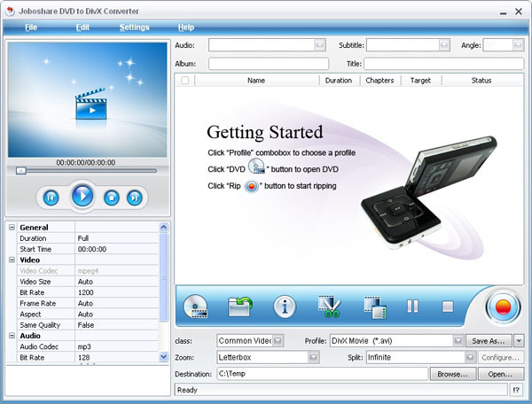The height and width of the screenshot is (404, 532).
Task: Click the Album input field
Action: tap(269, 64)
